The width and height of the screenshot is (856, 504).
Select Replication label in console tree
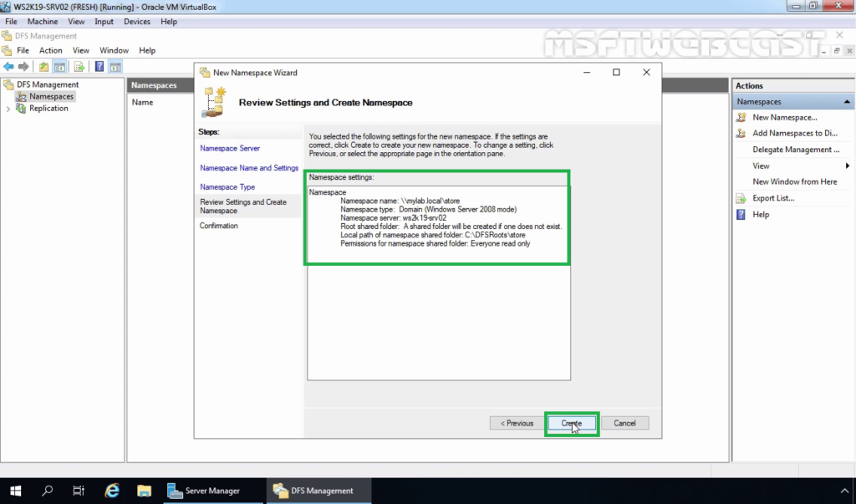point(48,109)
